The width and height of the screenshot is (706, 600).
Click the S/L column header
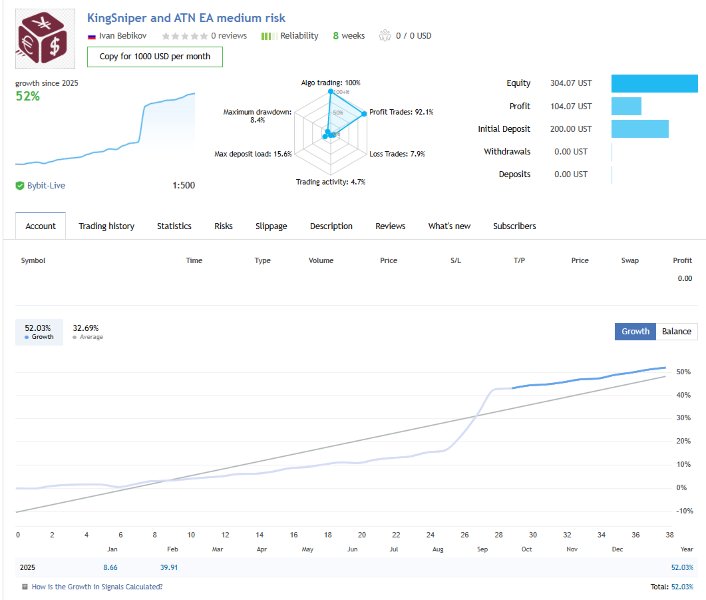tap(456, 261)
